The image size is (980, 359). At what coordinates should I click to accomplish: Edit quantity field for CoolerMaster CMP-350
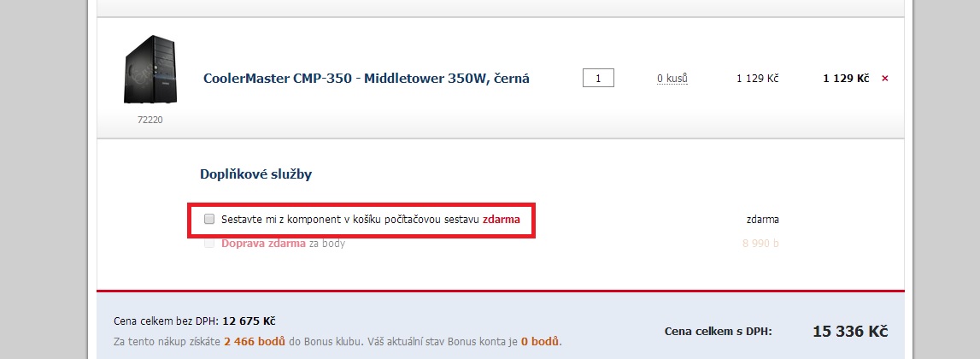(598, 78)
